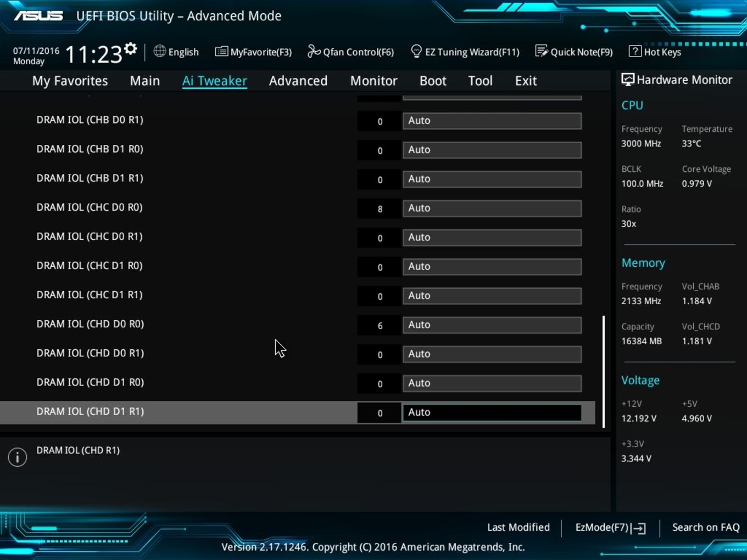Screen dimensions: 747x560
Task: Open the Tool tab
Action: tap(480, 81)
